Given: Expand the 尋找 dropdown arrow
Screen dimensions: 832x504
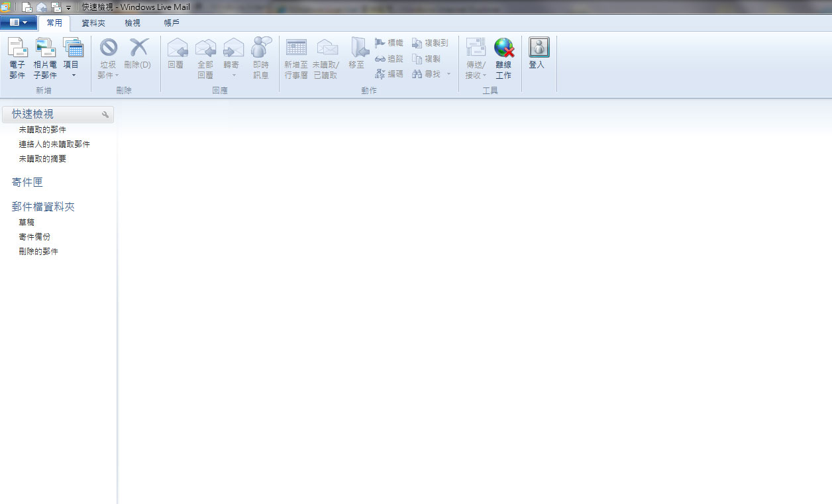Looking at the screenshot, I should click(x=448, y=74).
